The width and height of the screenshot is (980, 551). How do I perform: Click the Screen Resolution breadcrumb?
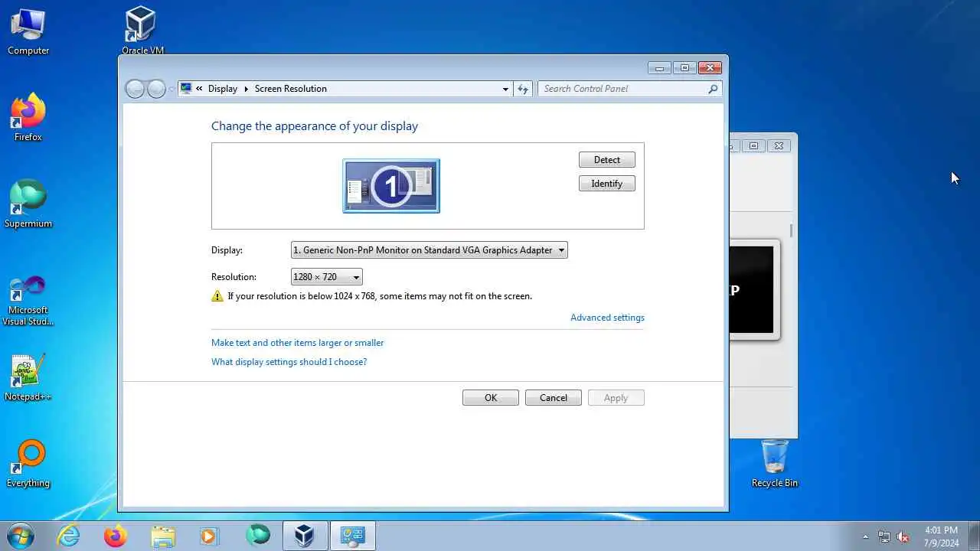(290, 89)
